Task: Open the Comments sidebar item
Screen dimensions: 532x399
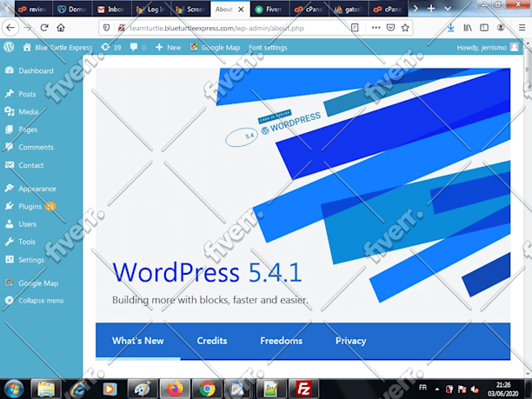Action: point(36,147)
